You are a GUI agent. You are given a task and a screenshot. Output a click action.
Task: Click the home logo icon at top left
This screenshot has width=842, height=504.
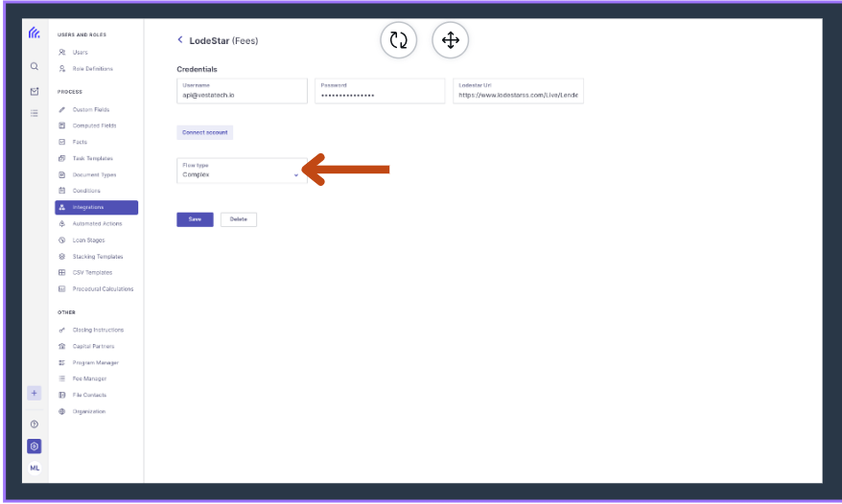[x=35, y=33]
